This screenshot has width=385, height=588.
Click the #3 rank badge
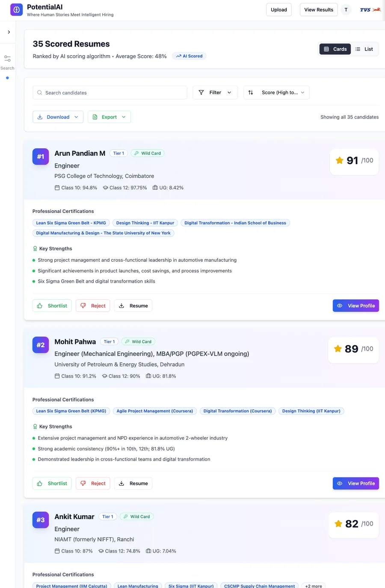click(x=41, y=520)
